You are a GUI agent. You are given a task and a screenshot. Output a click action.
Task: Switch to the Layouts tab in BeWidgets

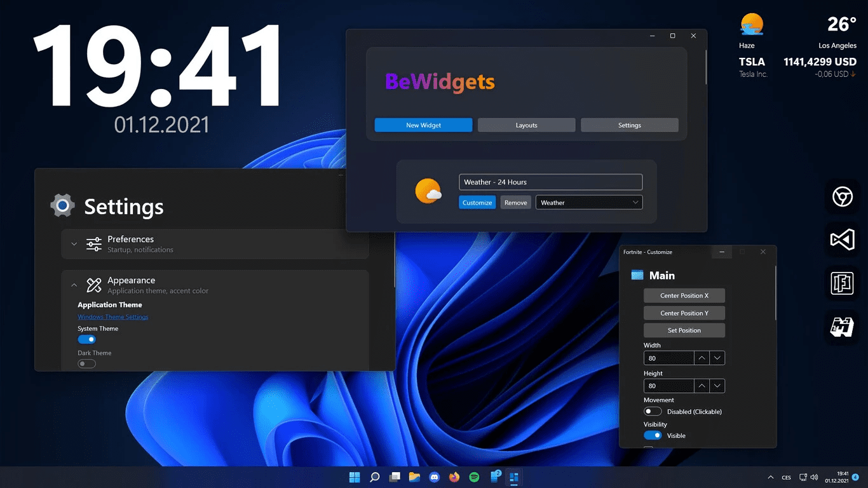point(526,125)
